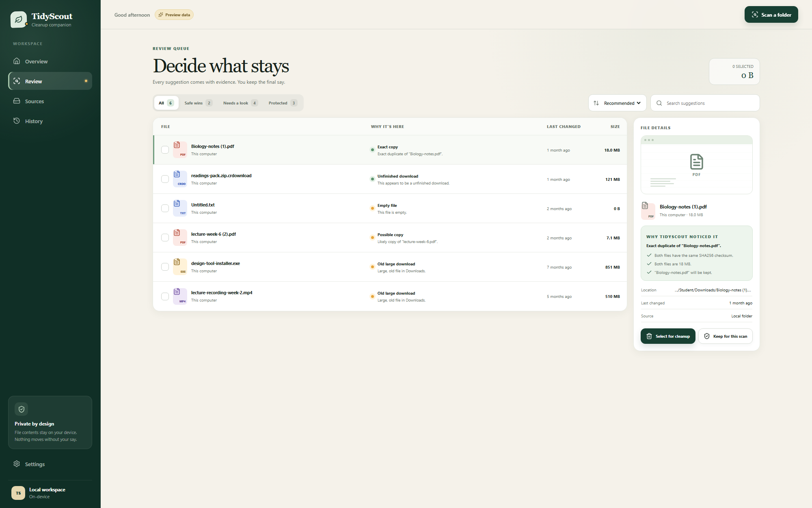Click the magnifier icon in search box

659,103
